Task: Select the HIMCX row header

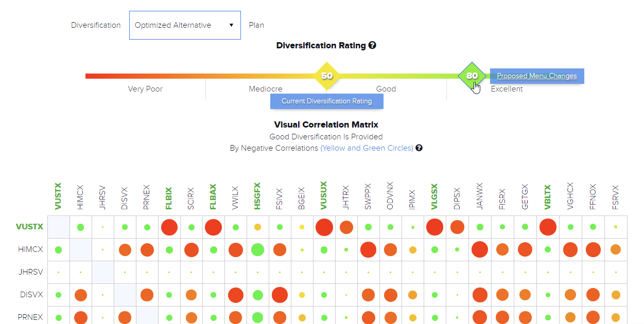Action: pos(31,249)
